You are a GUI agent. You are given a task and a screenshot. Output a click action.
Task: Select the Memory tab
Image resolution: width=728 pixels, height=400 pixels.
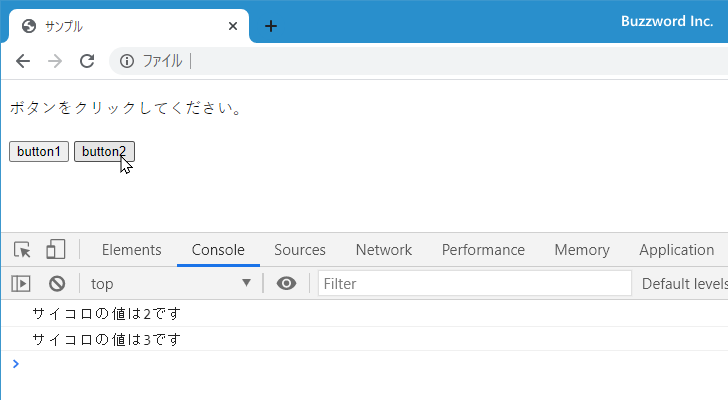tap(581, 250)
